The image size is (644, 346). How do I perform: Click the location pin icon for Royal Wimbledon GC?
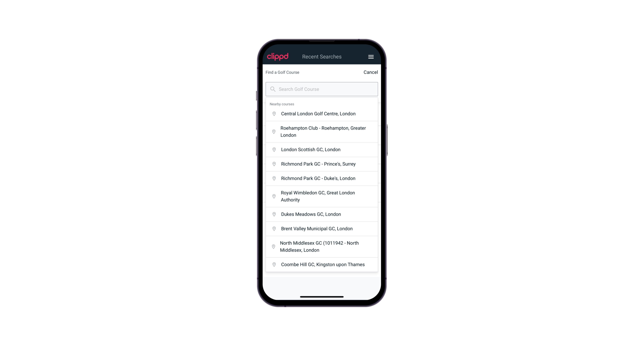[x=273, y=196]
